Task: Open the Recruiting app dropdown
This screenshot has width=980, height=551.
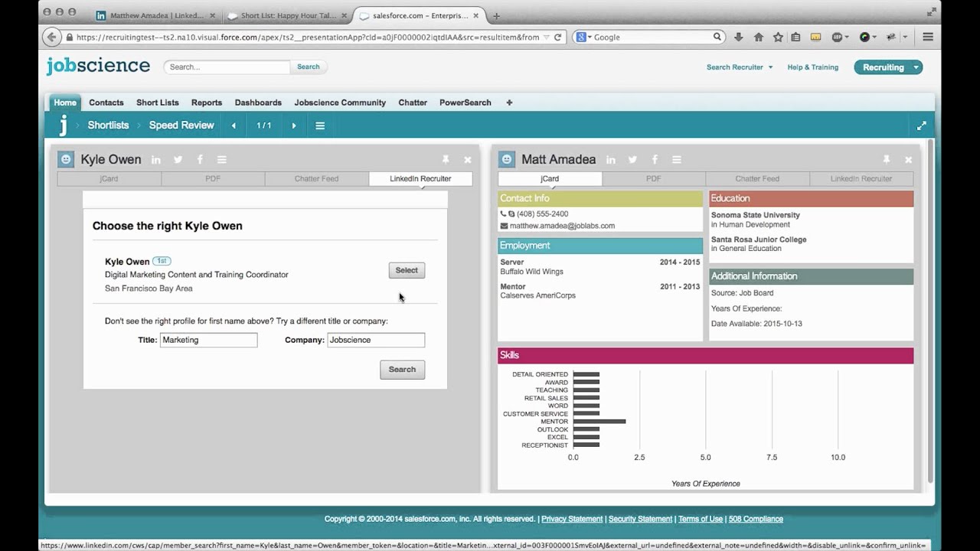Action: 888,67
